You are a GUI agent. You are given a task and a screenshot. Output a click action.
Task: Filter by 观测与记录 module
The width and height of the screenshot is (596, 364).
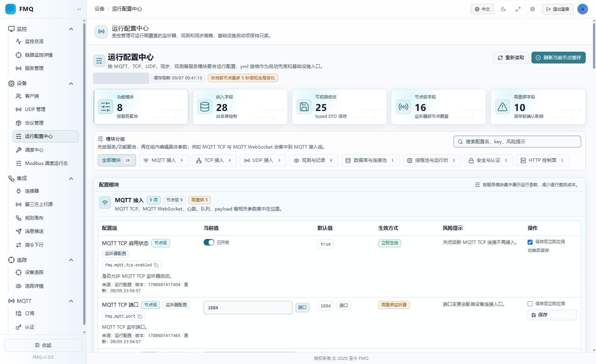coord(314,160)
